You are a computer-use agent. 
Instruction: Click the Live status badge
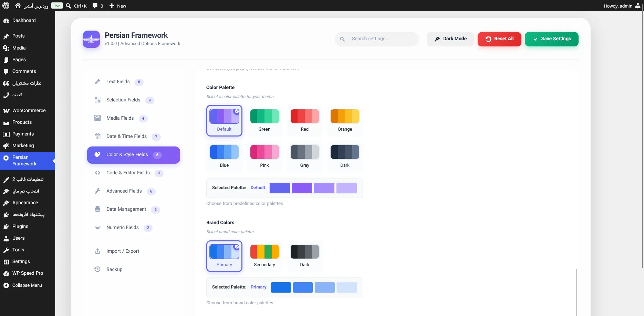pos(57,6)
